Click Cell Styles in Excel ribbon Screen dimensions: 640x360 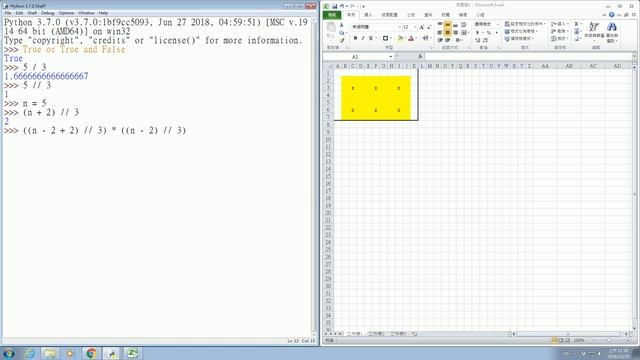tap(519, 39)
